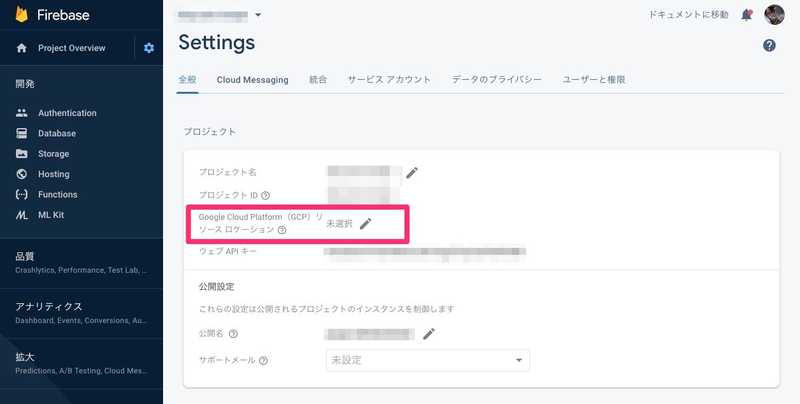
Task: Click the ウェブ API キー label
Action: (228, 251)
